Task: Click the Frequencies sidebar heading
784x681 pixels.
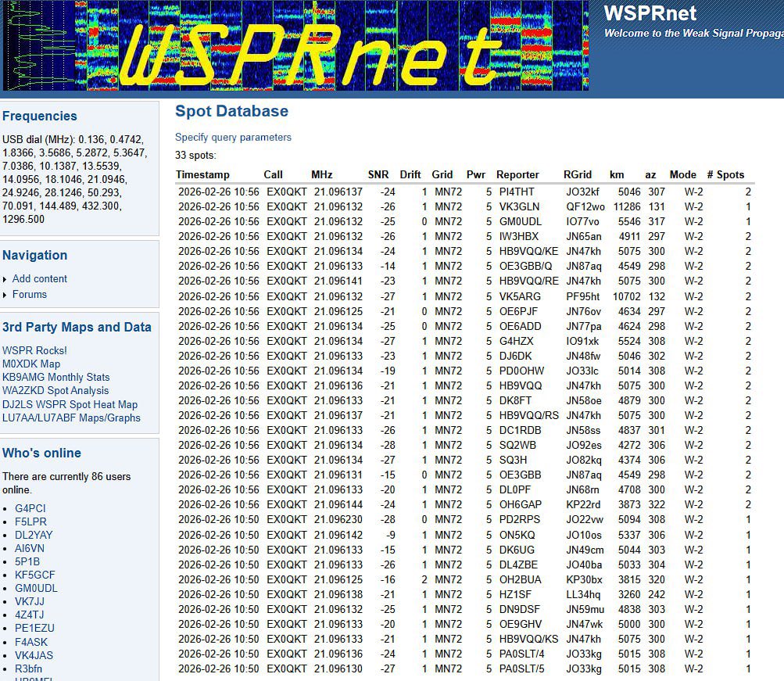Action: (40, 116)
